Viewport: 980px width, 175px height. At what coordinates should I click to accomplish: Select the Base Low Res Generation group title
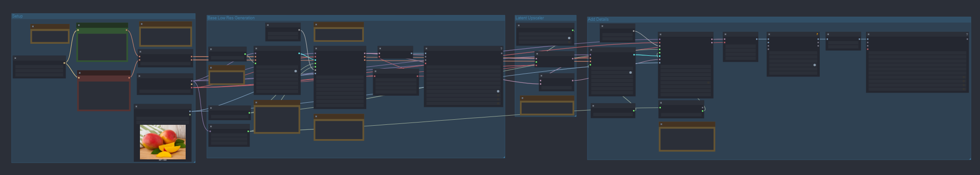231,18
